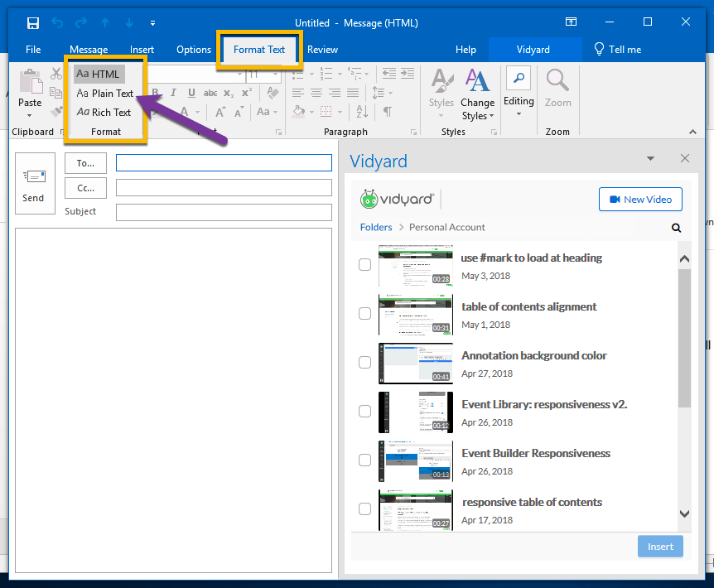This screenshot has height=588, width=714.
Task: Start a New Video in Vidyard
Action: pyautogui.click(x=640, y=200)
